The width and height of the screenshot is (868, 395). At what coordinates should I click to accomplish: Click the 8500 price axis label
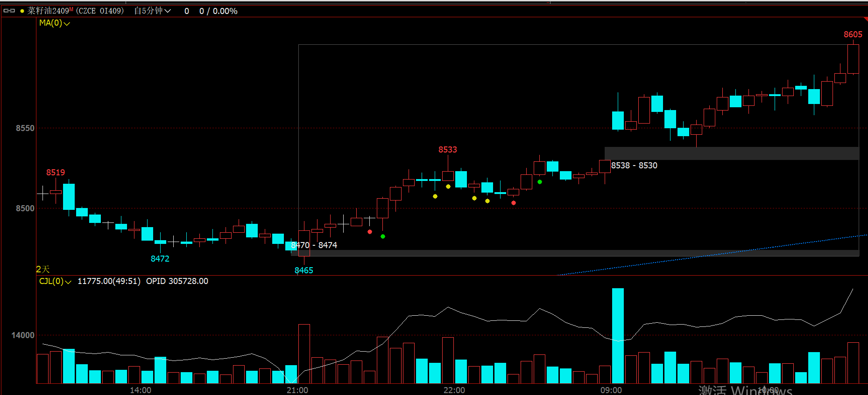tap(25, 208)
